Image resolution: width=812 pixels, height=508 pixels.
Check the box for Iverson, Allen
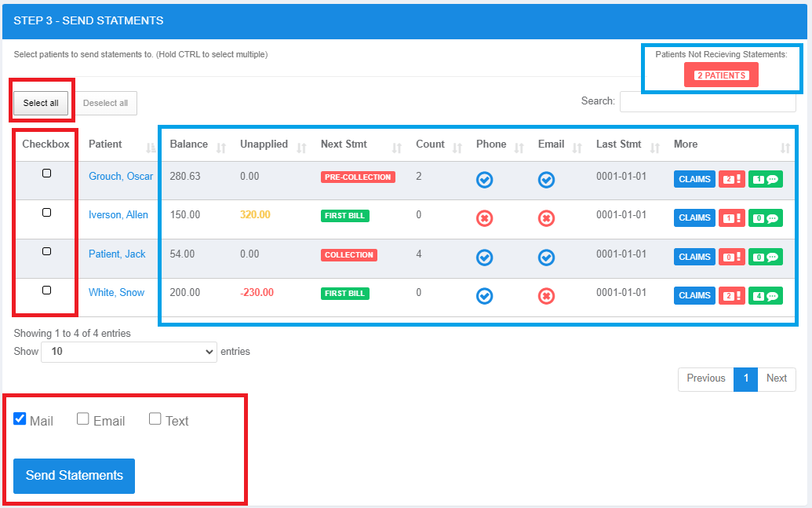(x=46, y=213)
